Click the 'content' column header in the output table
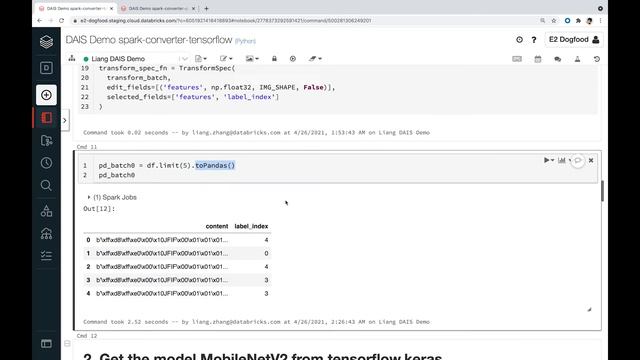This screenshot has width=640, height=360. point(217,226)
